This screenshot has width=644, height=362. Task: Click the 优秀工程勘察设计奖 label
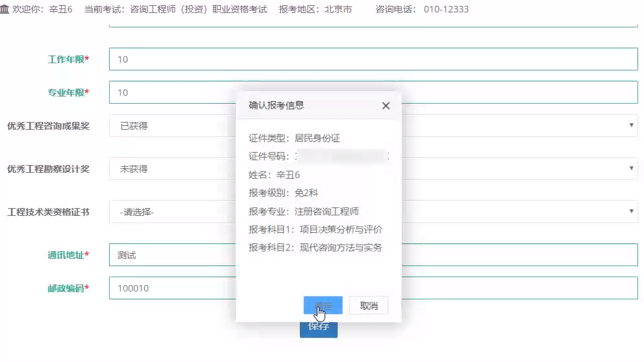tap(48, 169)
